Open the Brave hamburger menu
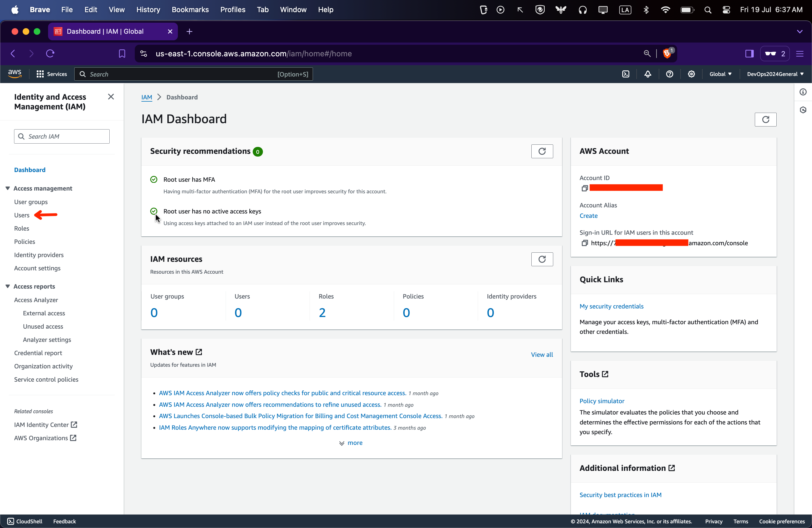 pyautogui.click(x=800, y=54)
